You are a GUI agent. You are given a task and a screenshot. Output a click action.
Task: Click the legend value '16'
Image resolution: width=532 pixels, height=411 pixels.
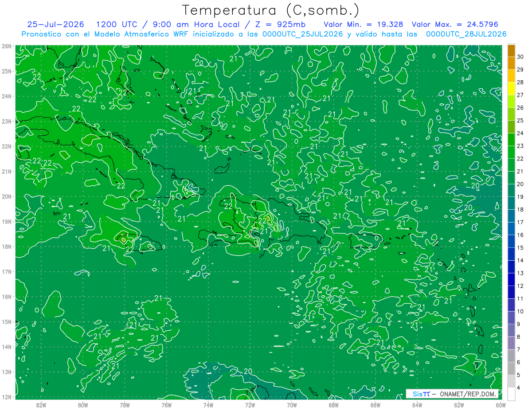(520, 235)
